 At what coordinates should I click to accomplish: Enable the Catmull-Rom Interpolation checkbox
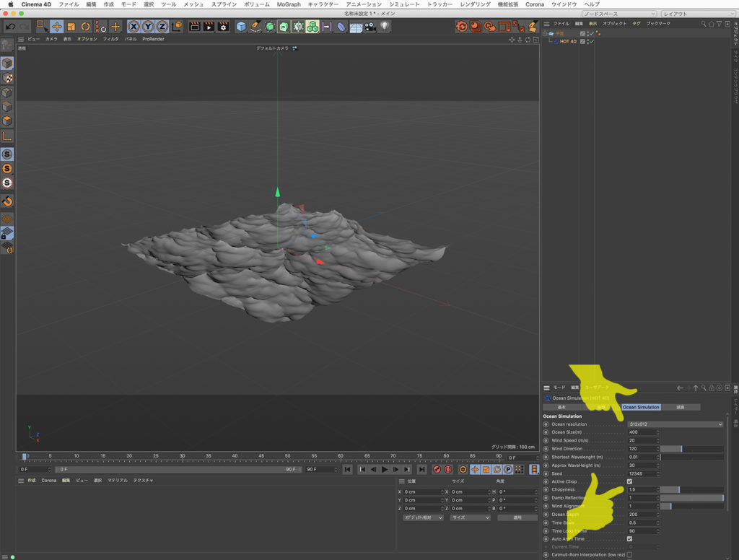(x=630, y=555)
